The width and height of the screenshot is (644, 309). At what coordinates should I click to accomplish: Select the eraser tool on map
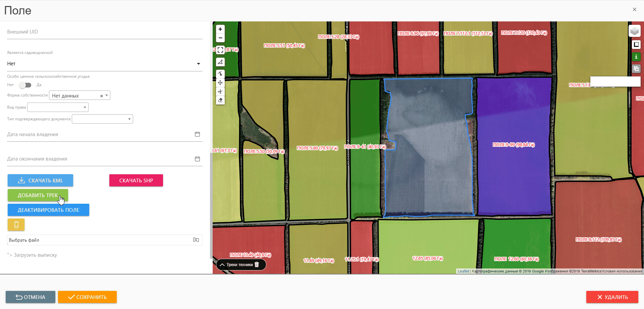click(x=220, y=100)
